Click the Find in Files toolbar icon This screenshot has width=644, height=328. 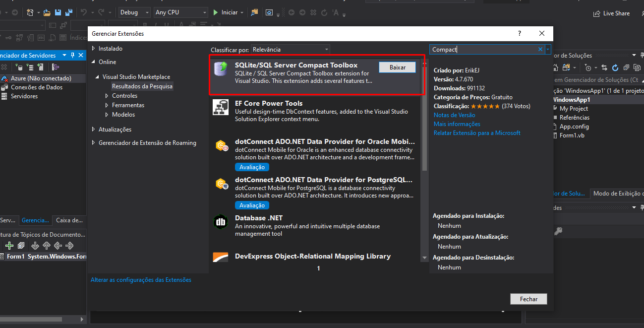click(x=254, y=12)
